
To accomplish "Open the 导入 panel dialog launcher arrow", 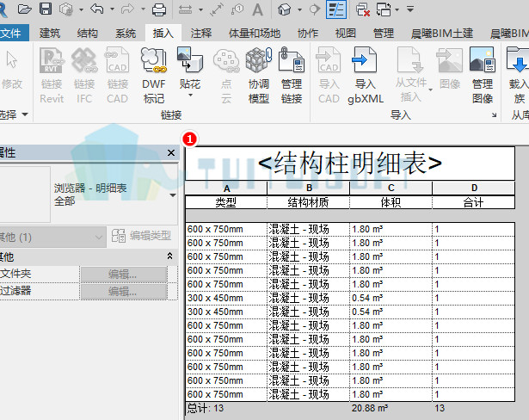I will point(494,115).
